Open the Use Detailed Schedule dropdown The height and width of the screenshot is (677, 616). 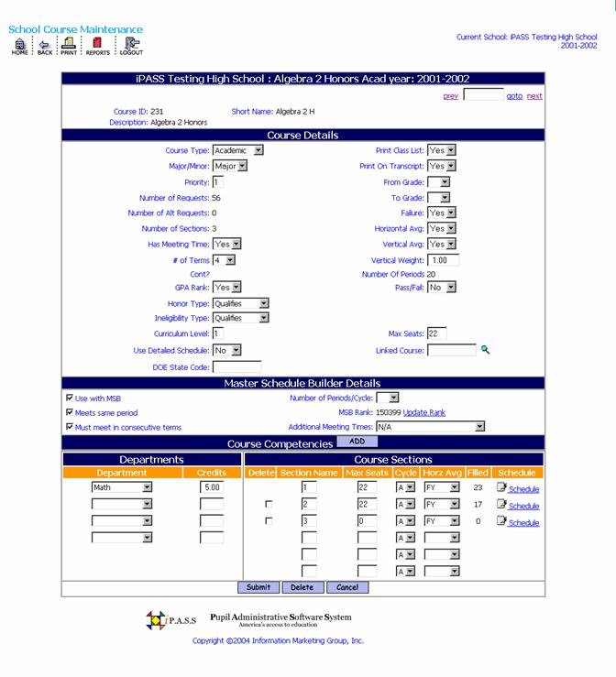(226, 350)
